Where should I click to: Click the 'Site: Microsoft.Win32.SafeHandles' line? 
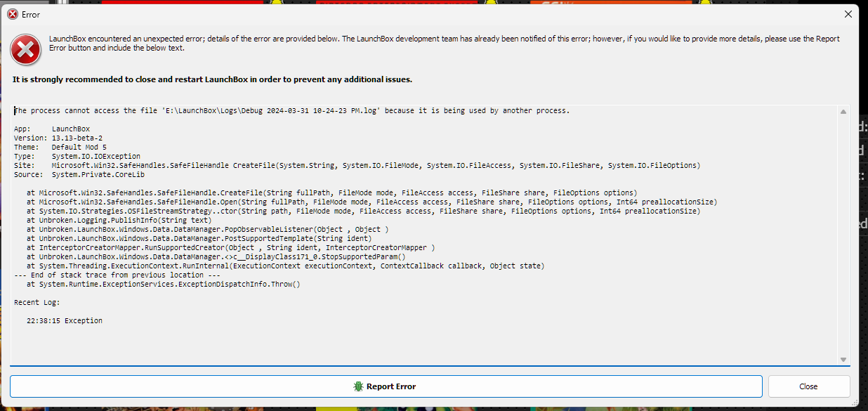click(x=357, y=166)
